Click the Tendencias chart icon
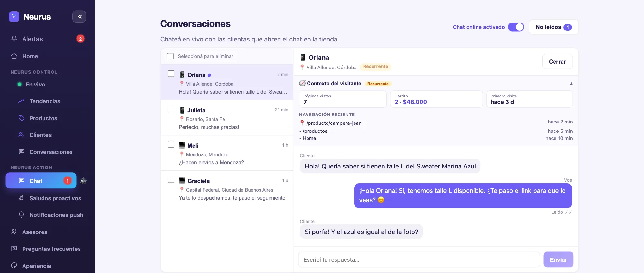Viewport: 644px width, 273px height. [x=21, y=101]
